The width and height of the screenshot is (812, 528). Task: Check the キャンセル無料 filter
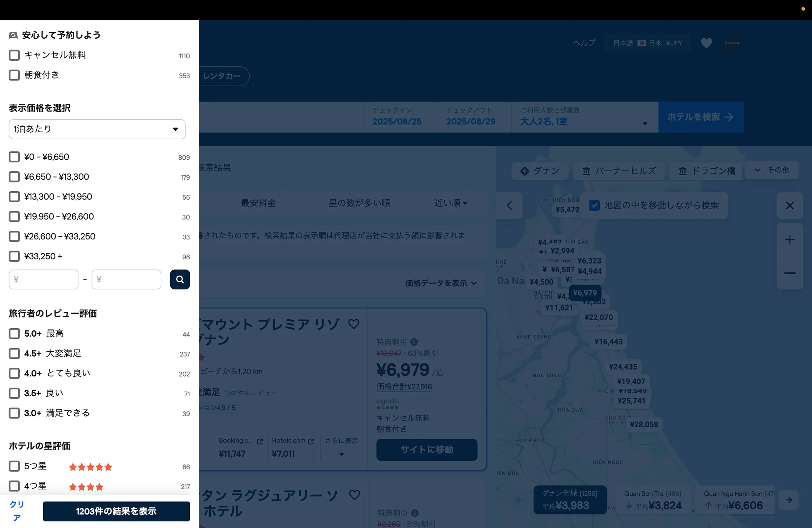(x=14, y=55)
